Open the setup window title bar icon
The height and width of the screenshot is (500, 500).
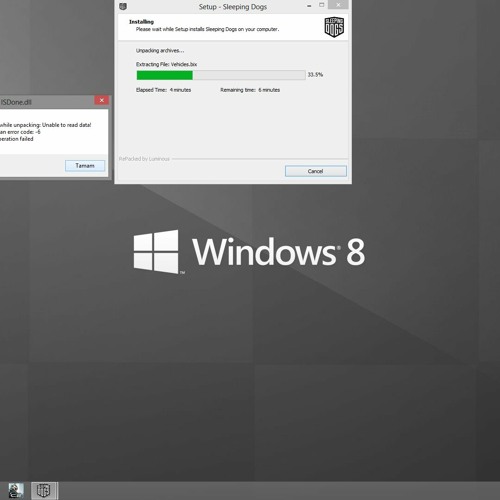(x=123, y=6)
